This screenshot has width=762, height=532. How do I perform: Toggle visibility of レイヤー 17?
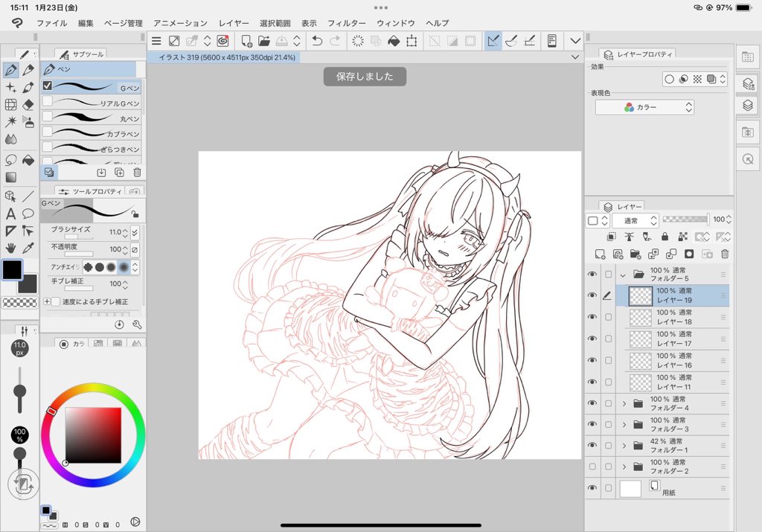point(592,339)
